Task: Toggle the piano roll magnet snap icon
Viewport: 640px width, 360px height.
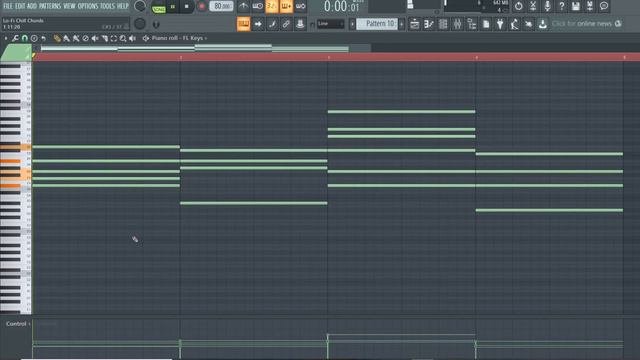Action: tap(24, 38)
